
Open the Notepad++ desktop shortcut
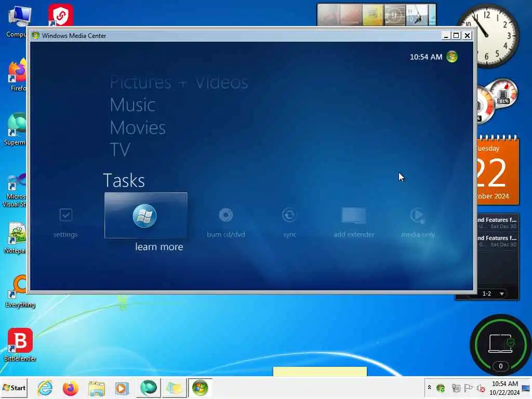pos(15,237)
